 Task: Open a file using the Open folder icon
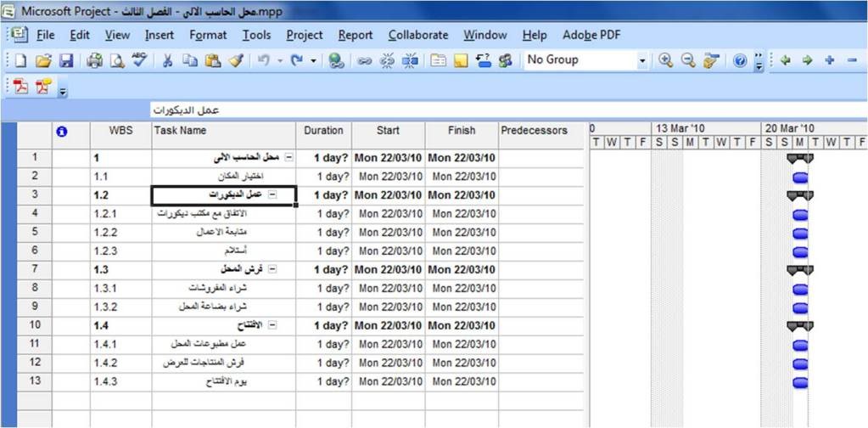43,60
